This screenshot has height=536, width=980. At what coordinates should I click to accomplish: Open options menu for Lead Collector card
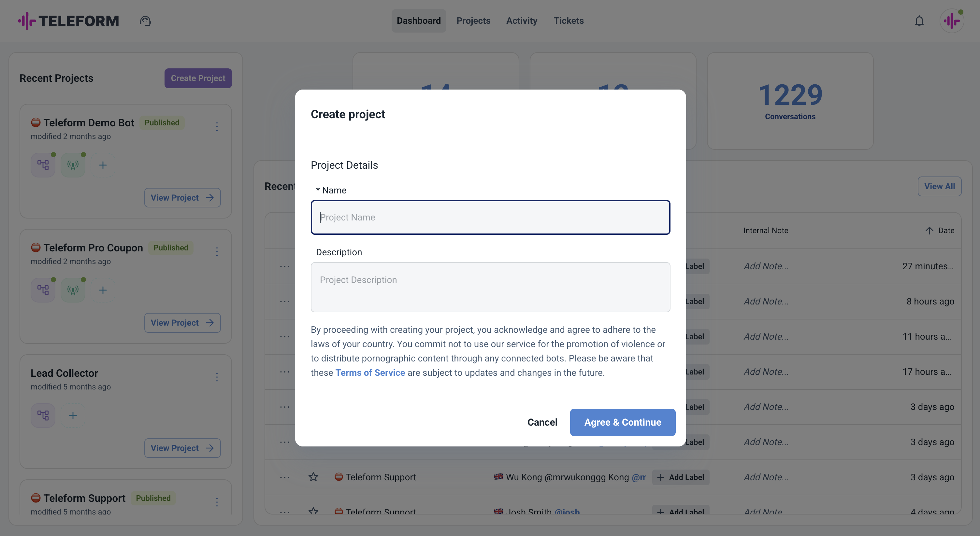[x=217, y=377]
